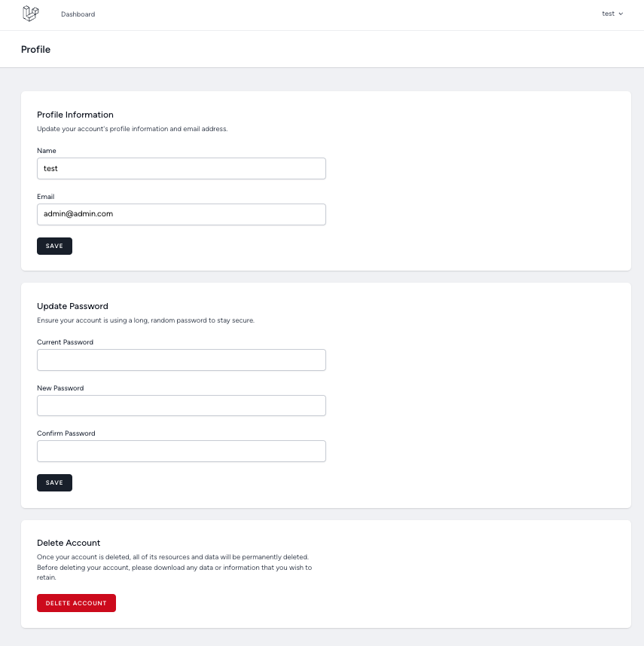
Task: Expand the test user account dropdown
Action: point(612,14)
